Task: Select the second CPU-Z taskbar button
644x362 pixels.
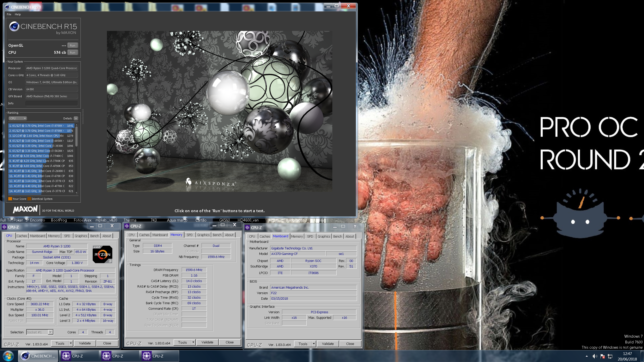Action: (118, 356)
